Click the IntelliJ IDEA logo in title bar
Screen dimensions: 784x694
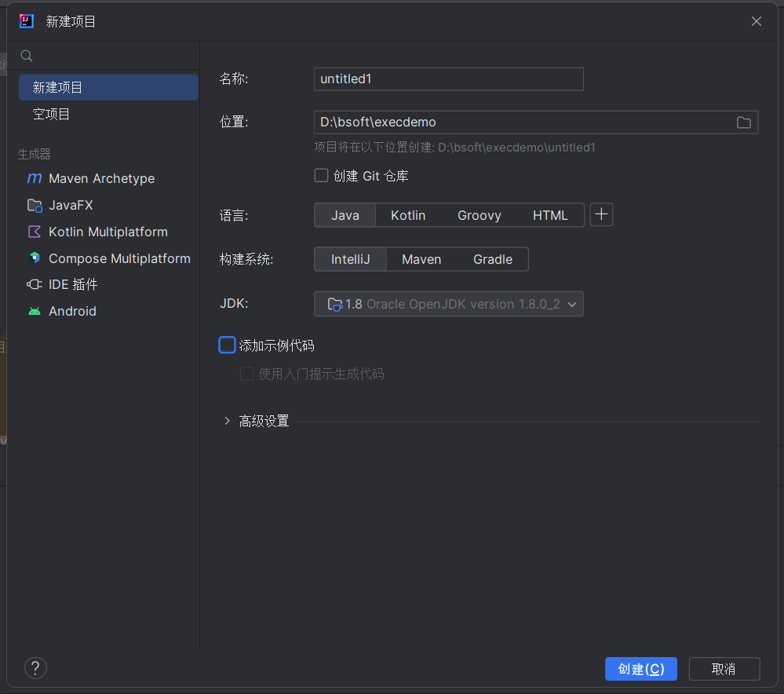(27, 21)
